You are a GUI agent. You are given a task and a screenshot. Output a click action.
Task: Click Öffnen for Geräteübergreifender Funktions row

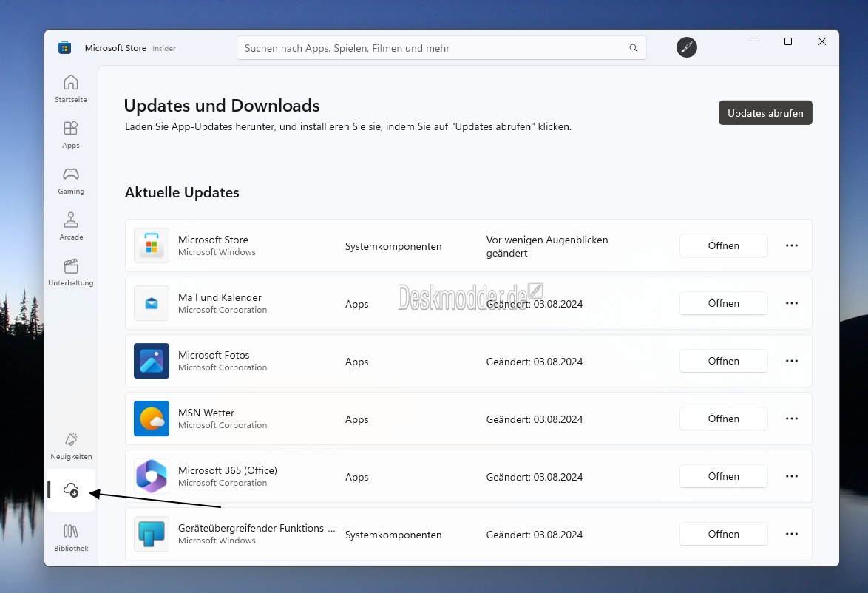724,534
